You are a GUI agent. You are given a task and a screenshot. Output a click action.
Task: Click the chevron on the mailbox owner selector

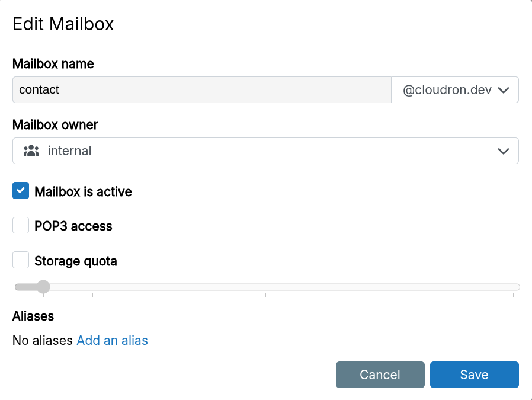(x=504, y=151)
